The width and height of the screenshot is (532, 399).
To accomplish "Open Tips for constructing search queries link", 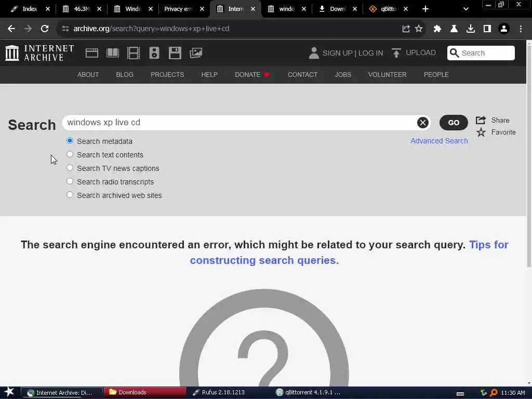I will pos(349,252).
